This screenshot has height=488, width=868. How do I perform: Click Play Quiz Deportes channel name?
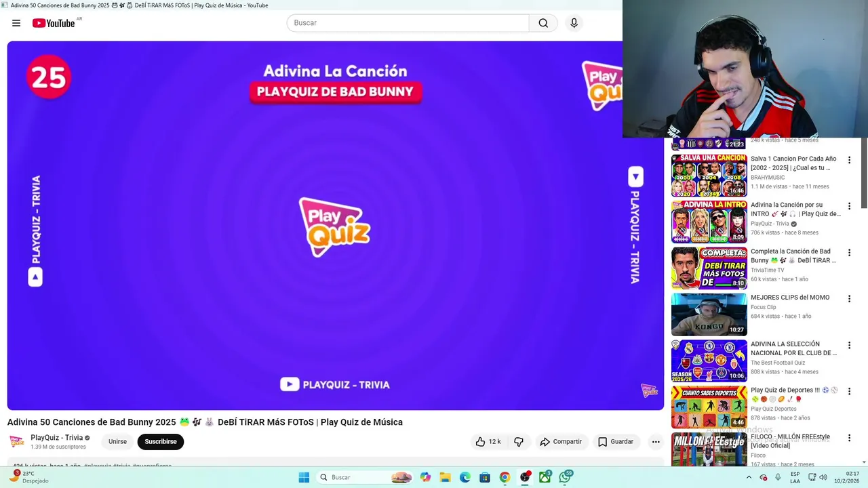tap(773, 409)
